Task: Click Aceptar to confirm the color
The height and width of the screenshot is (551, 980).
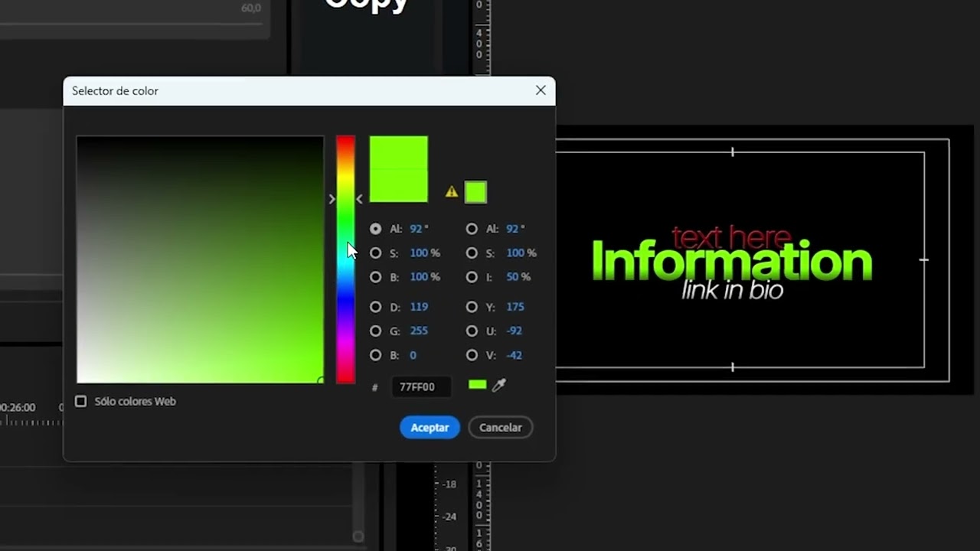Action: pyautogui.click(x=430, y=428)
